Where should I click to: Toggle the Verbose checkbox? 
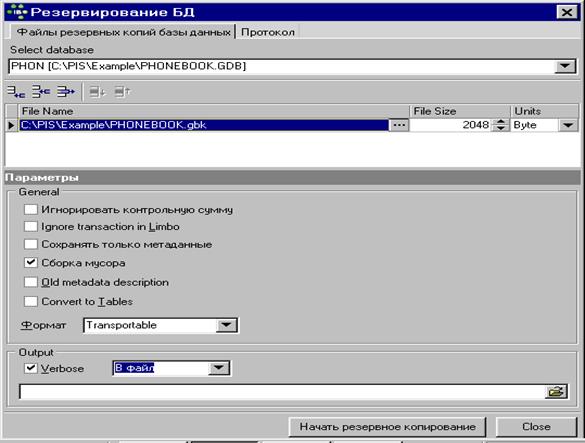click(x=31, y=368)
